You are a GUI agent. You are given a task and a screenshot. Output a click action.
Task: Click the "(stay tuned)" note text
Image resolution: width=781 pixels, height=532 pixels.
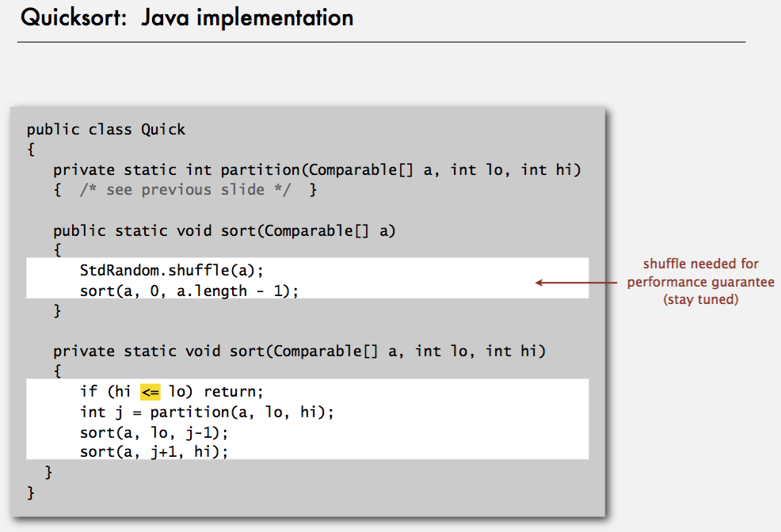click(701, 300)
